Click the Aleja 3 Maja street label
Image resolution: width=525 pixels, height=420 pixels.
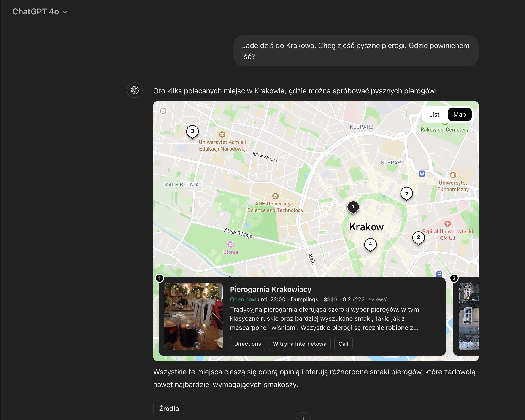click(x=238, y=233)
